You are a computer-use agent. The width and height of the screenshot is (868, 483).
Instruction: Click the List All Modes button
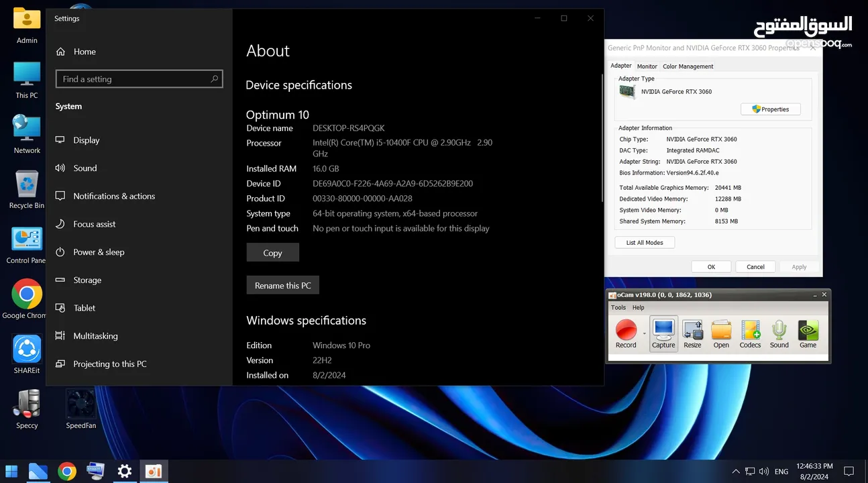pos(645,243)
